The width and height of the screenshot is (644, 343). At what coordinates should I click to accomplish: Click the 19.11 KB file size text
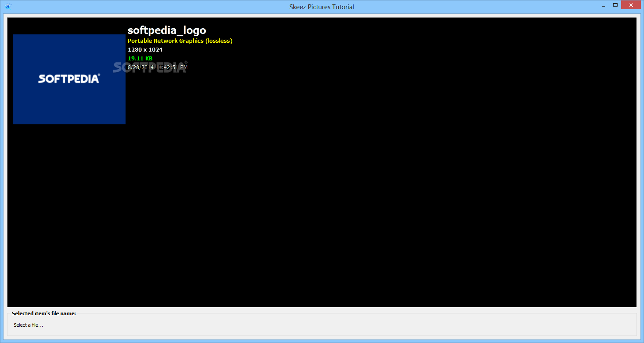click(140, 58)
